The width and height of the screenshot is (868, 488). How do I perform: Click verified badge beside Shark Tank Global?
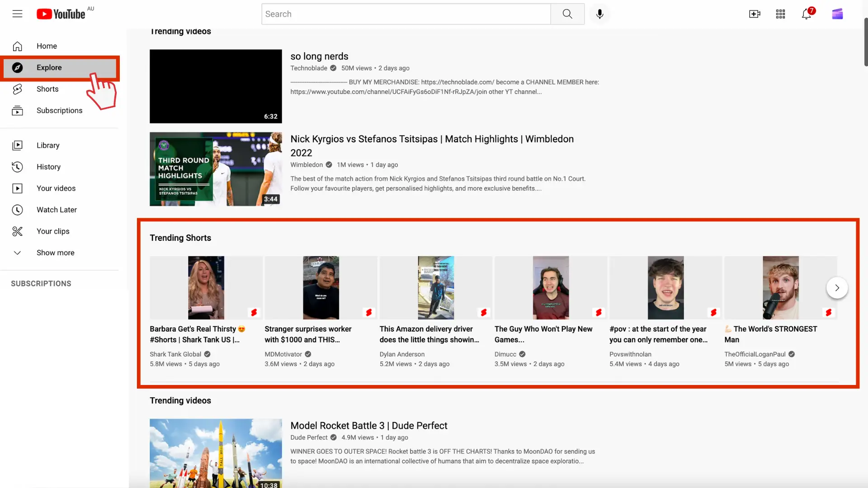(207, 354)
